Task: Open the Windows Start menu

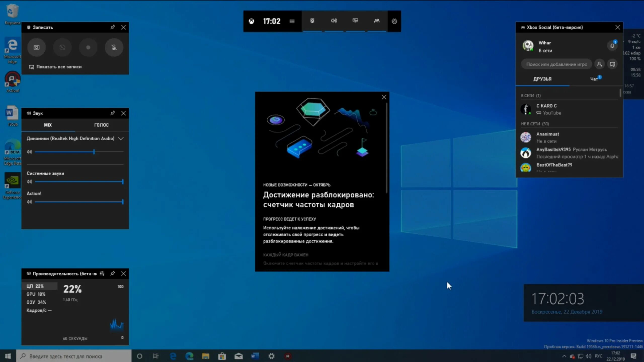Action: point(8,356)
